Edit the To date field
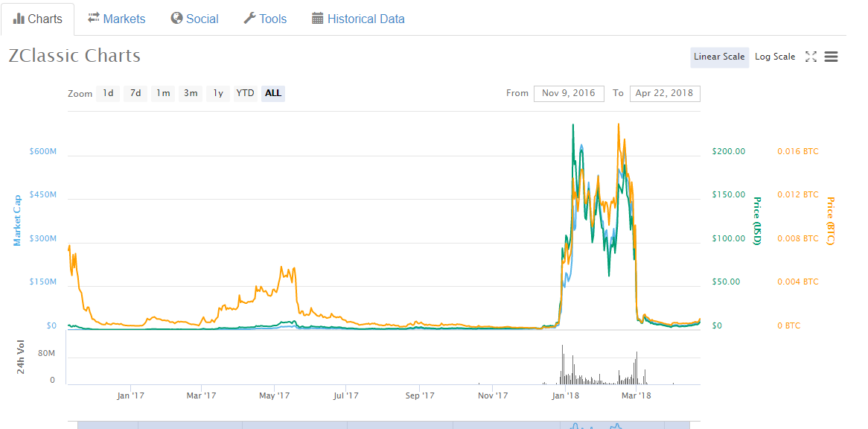Image resolution: width=868 pixels, height=429 pixels. [x=664, y=94]
